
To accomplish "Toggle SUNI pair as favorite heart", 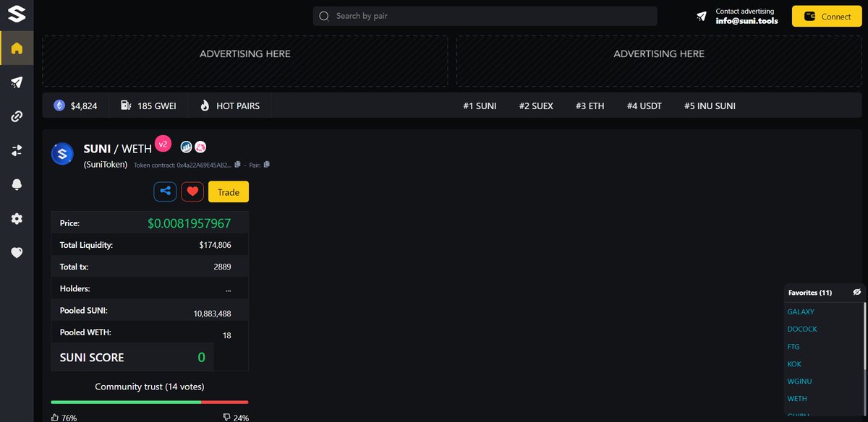I will (x=192, y=191).
